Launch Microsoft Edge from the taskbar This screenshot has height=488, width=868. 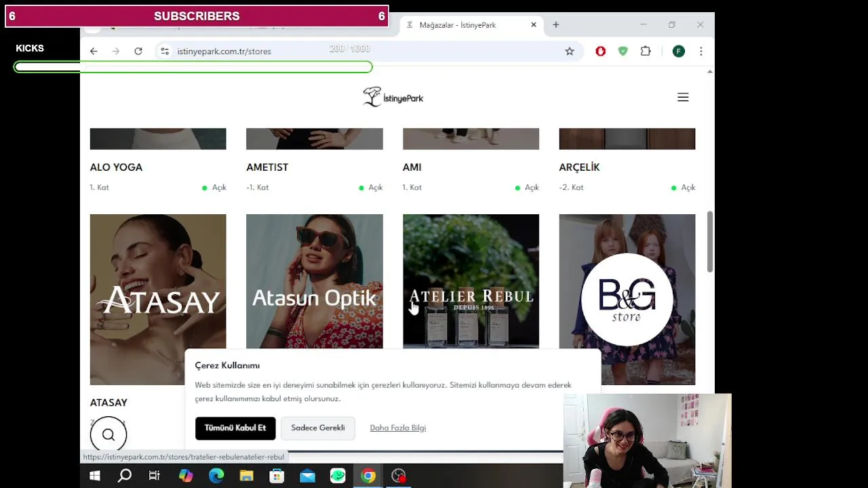tap(216, 476)
